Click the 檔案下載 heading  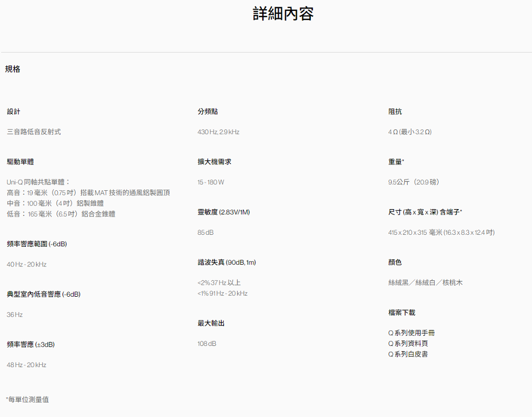click(x=401, y=313)
